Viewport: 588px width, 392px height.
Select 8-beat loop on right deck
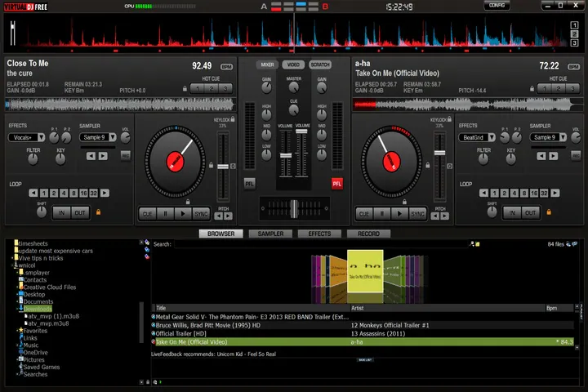(524, 194)
